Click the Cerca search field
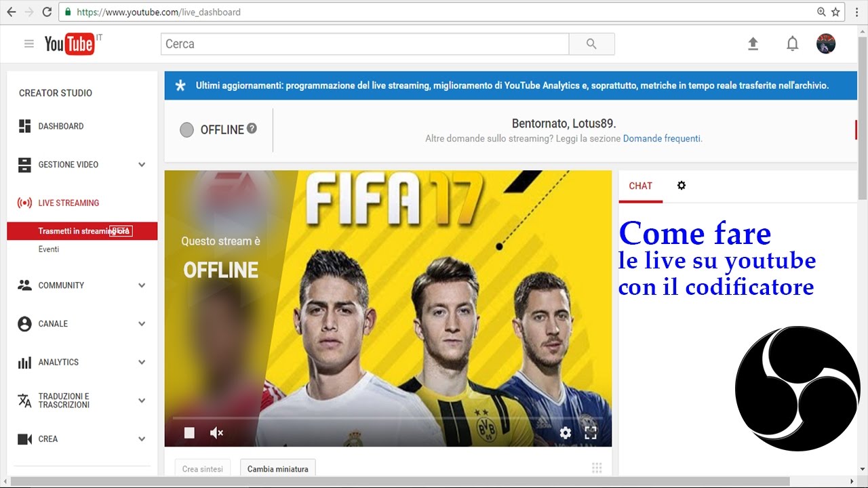 coord(365,44)
